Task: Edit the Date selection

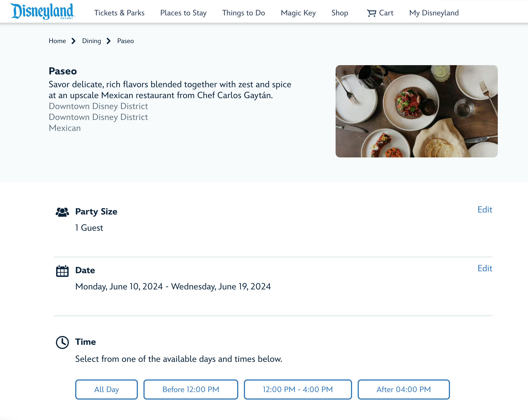Action: (485, 268)
